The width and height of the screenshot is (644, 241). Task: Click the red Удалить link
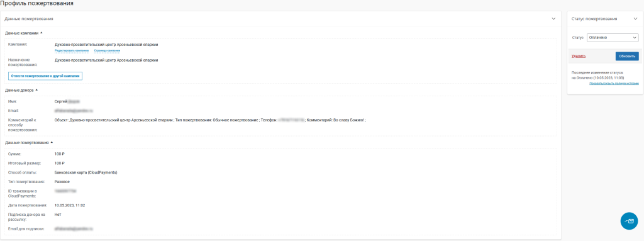coord(579,56)
